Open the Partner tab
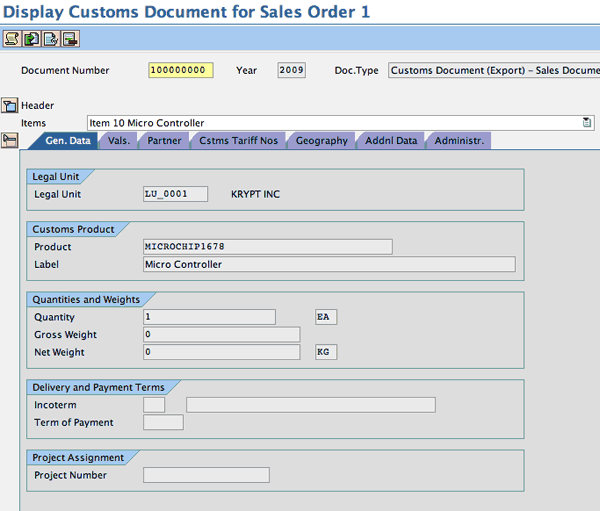This screenshot has height=511, width=600. [164, 141]
